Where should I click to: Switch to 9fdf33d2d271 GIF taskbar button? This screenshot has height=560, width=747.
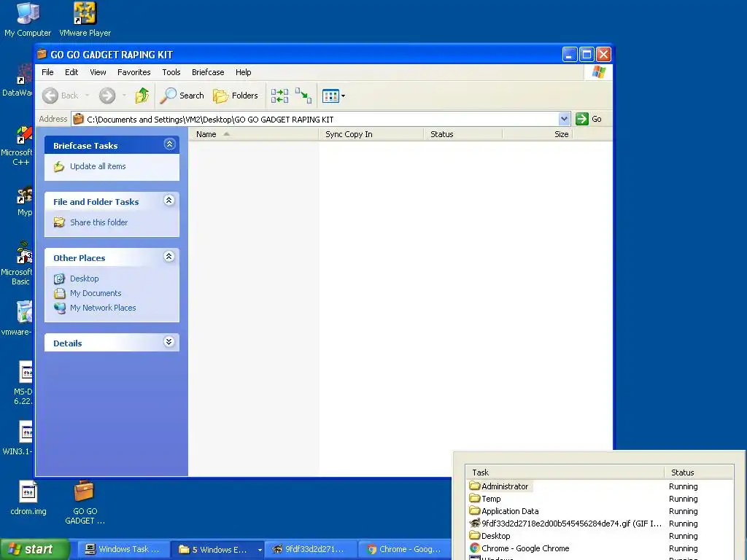(x=310, y=549)
